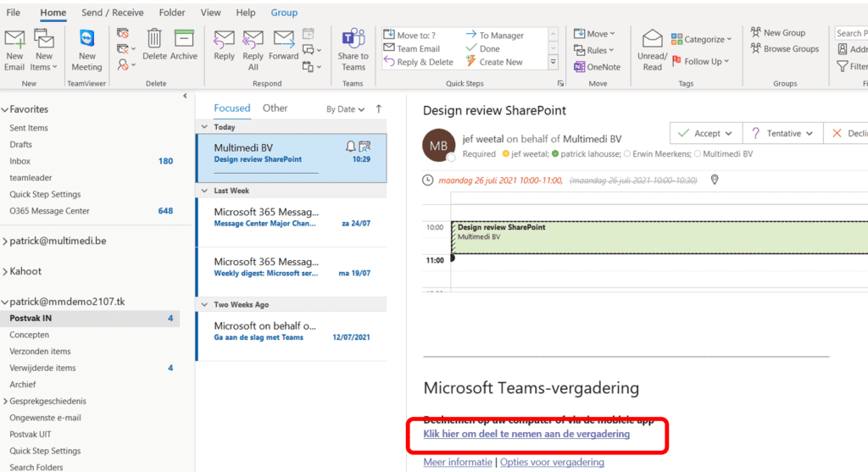The width and height of the screenshot is (868, 472).
Task: Expand the Quick Steps gallery
Action: [x=553, y=63]
